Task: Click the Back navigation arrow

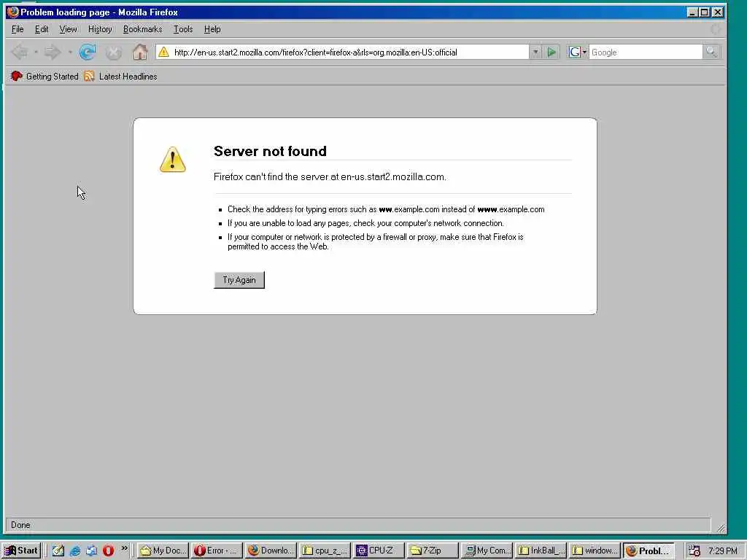Action: [x=19, y=52]
